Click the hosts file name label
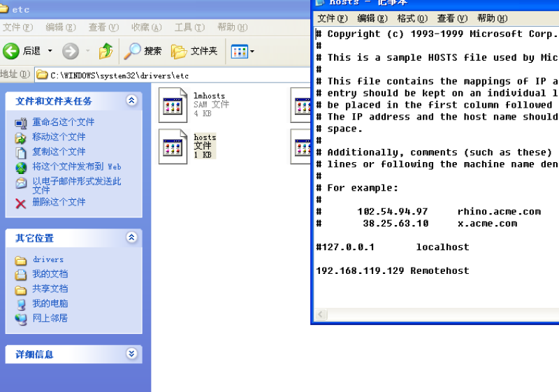 pos(205,137)
